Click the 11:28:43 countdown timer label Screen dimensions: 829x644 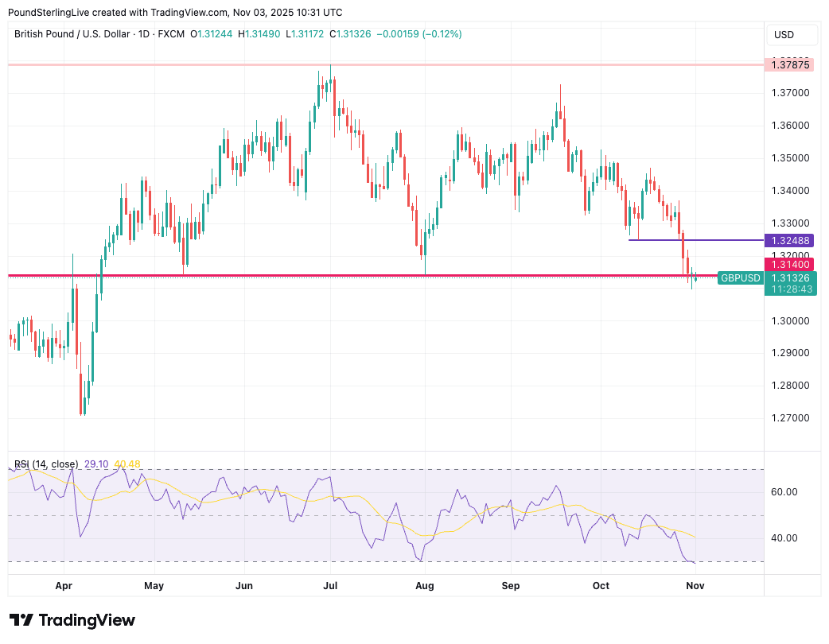[x=790, y=289]
